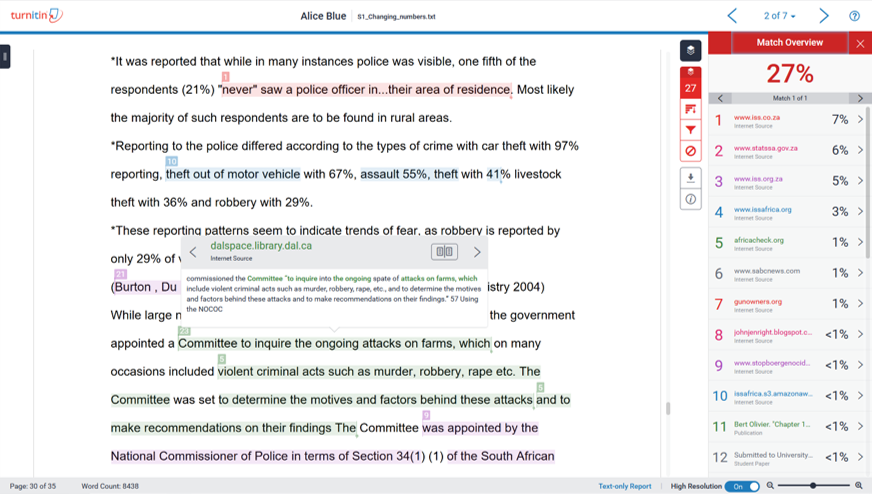Toggle the High Resolution switch
Screen dimensions: 872x494
point(741,486)
